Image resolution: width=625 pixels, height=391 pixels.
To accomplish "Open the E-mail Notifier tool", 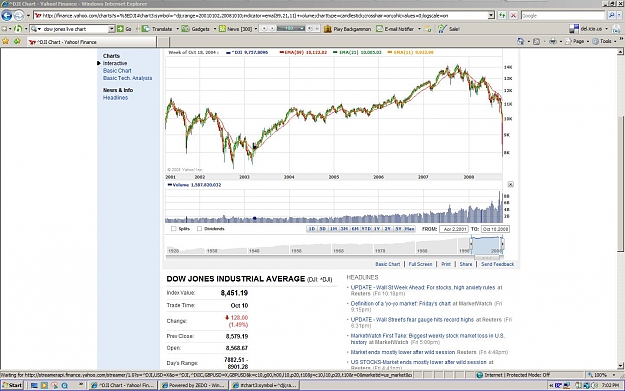I will 395,29.
